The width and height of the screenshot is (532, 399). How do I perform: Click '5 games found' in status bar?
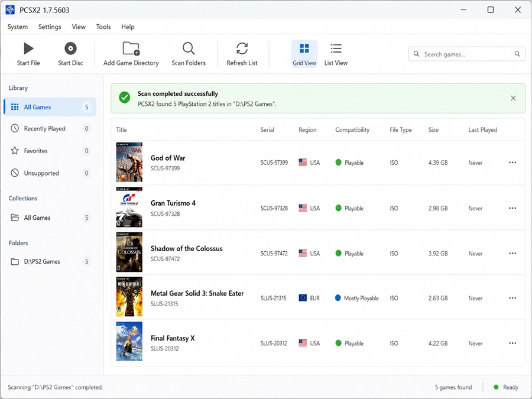pos(453,387)
